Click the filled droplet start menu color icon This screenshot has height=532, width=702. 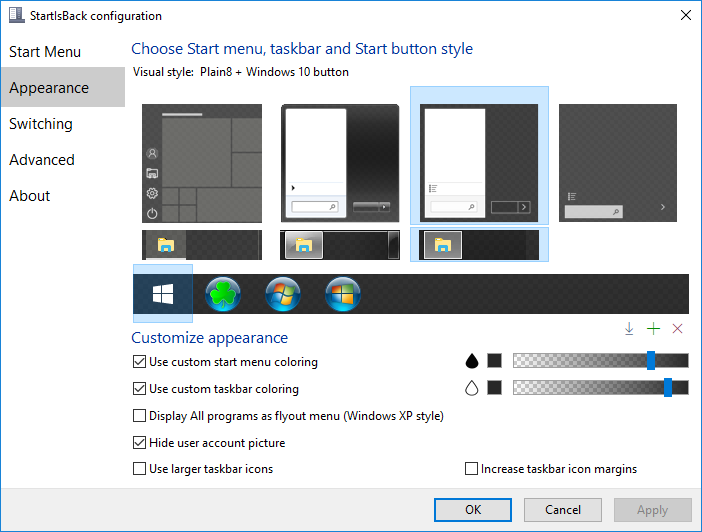471,361
